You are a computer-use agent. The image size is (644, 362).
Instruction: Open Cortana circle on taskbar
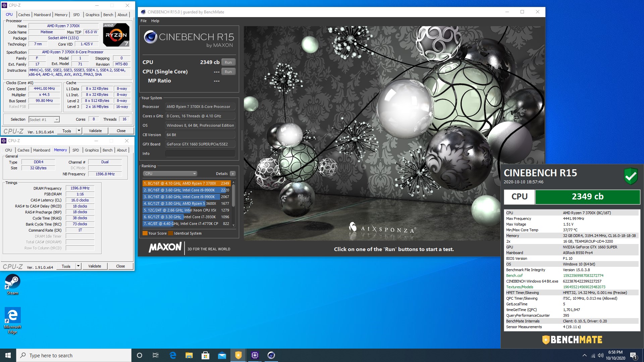click(140, 355)
